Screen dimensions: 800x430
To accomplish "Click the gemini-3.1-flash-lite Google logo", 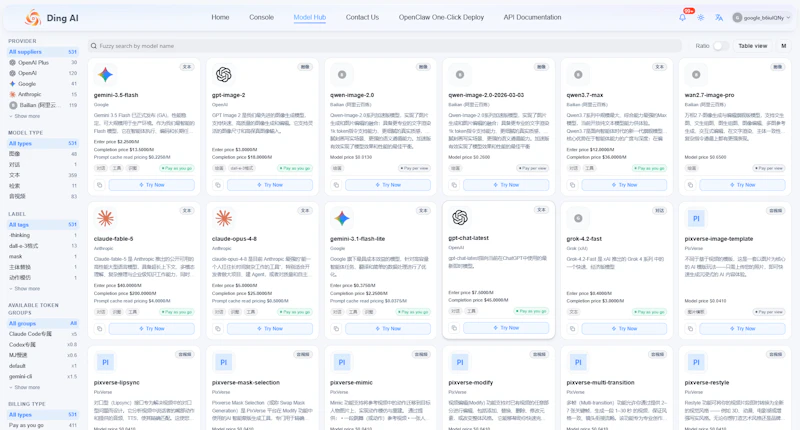I will [342, 218].
